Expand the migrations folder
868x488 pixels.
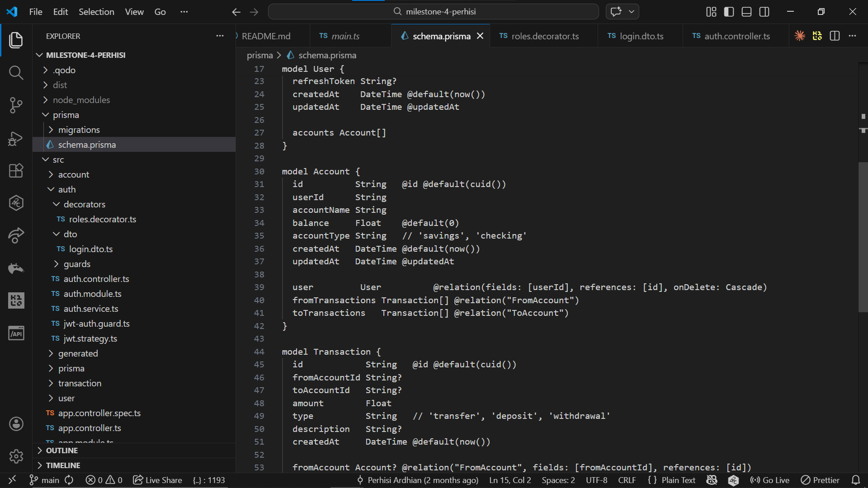[79, 130]
